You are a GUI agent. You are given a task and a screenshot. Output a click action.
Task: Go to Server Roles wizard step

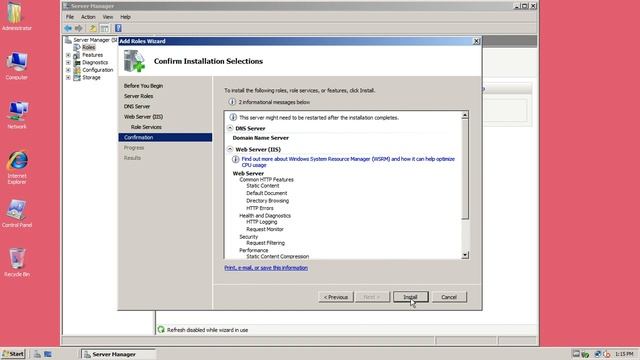point(138,96)
